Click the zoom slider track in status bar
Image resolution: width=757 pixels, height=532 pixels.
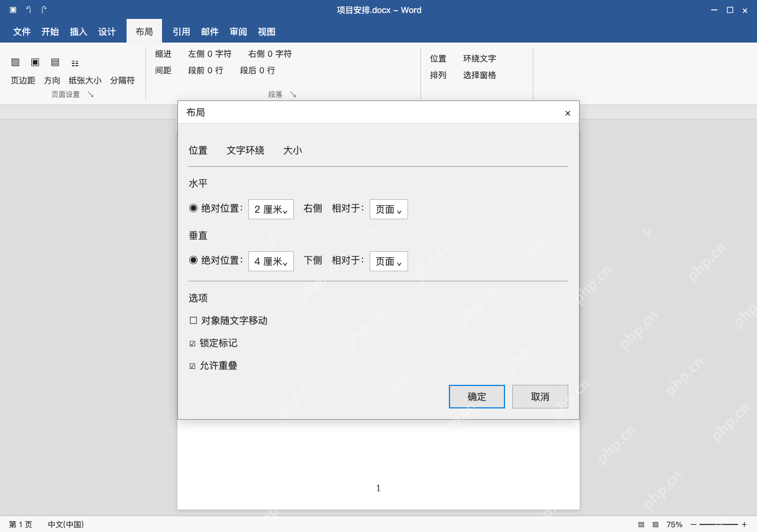[719, 524]
